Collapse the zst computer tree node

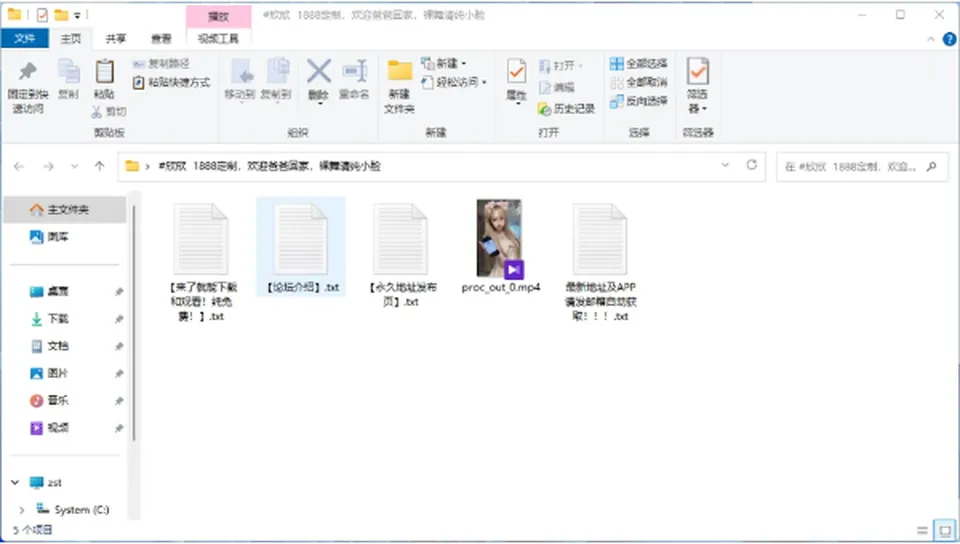15,482
